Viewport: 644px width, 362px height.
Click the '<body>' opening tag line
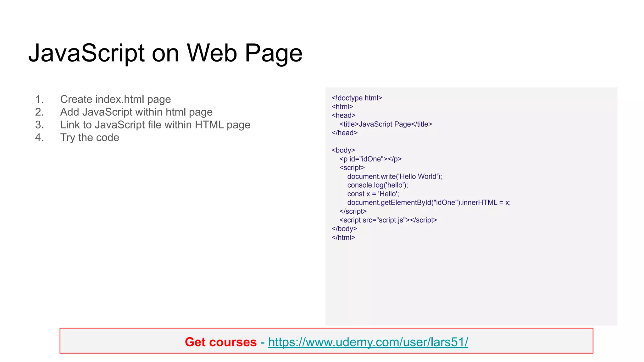click(x=343, y=150)
